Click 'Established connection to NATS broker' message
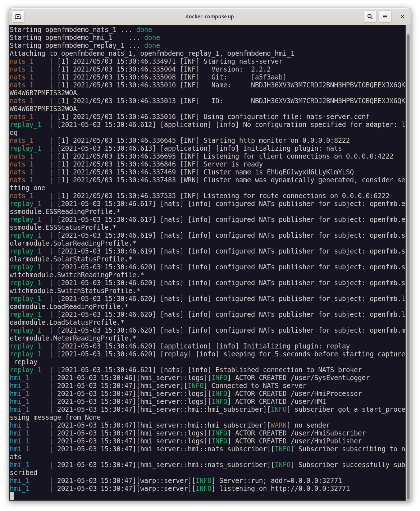 288,370
